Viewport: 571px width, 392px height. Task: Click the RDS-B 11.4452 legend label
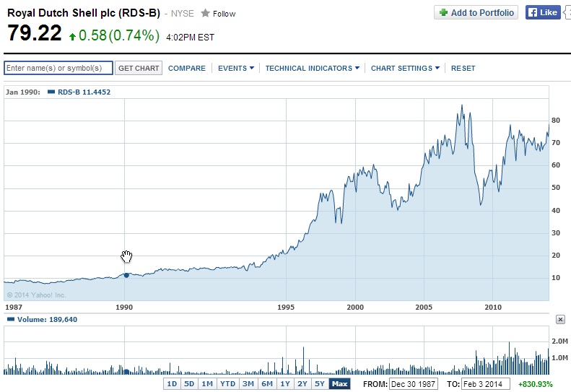(84, 92)
